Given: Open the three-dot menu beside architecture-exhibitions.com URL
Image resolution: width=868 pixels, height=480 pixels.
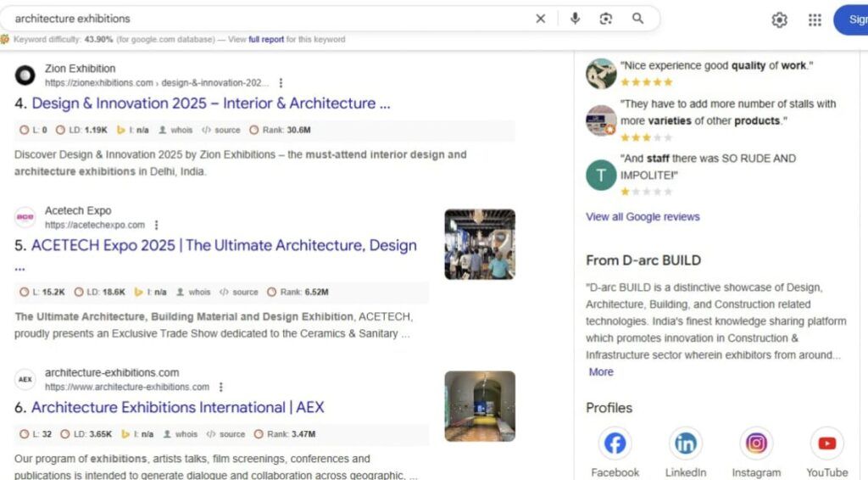Looking at the screenshot, I should pos(220,388).
